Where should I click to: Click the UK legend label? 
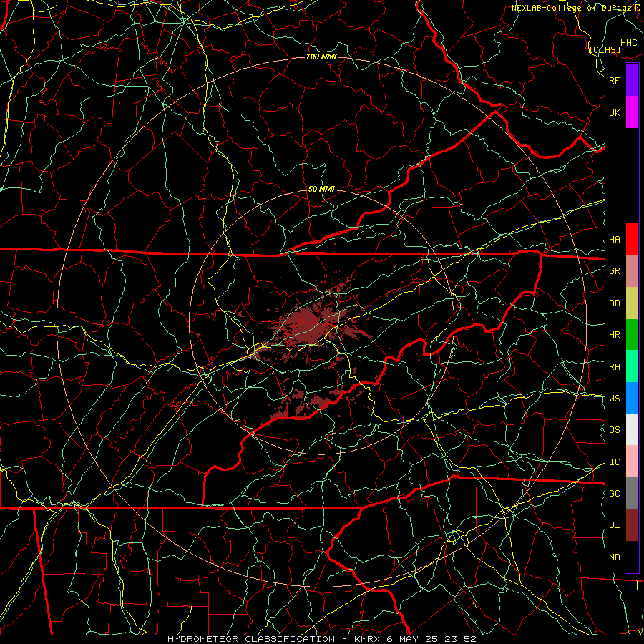(x=615, y=112)
